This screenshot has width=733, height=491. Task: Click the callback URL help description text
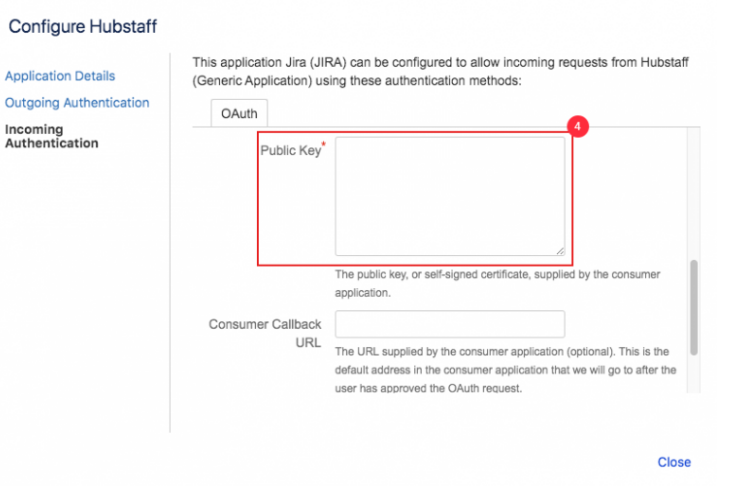504,370
